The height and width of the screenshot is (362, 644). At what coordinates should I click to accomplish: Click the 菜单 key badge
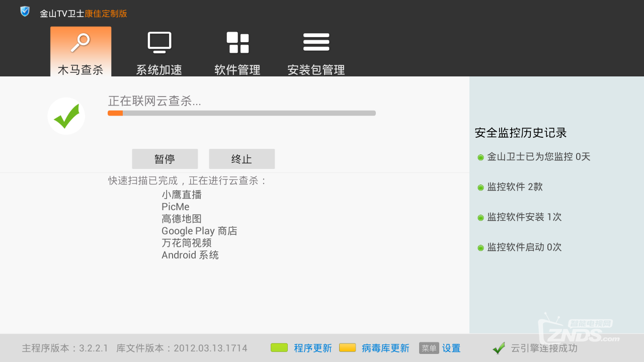point(429,348)
